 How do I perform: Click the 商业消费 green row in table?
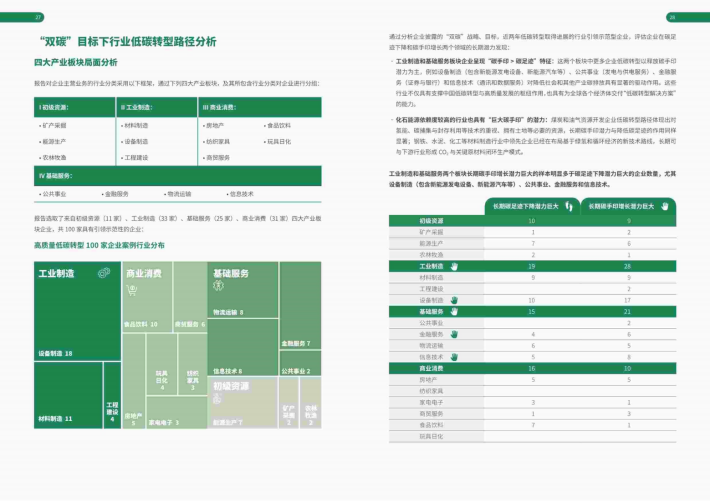pyautogui.click(x=538, y=368)
